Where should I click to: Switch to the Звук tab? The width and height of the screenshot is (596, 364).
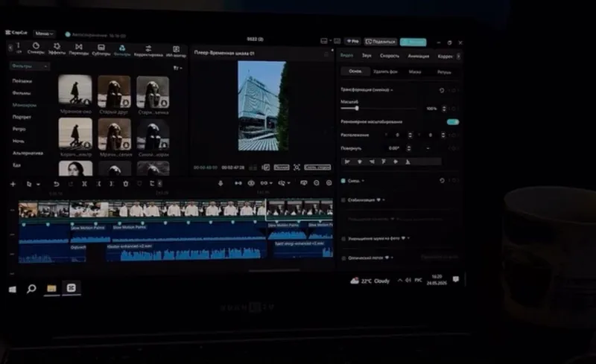tap(367, 56)
